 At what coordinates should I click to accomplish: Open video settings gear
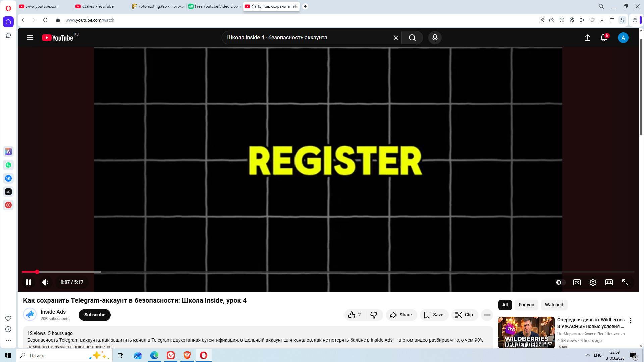pos(593,282)
